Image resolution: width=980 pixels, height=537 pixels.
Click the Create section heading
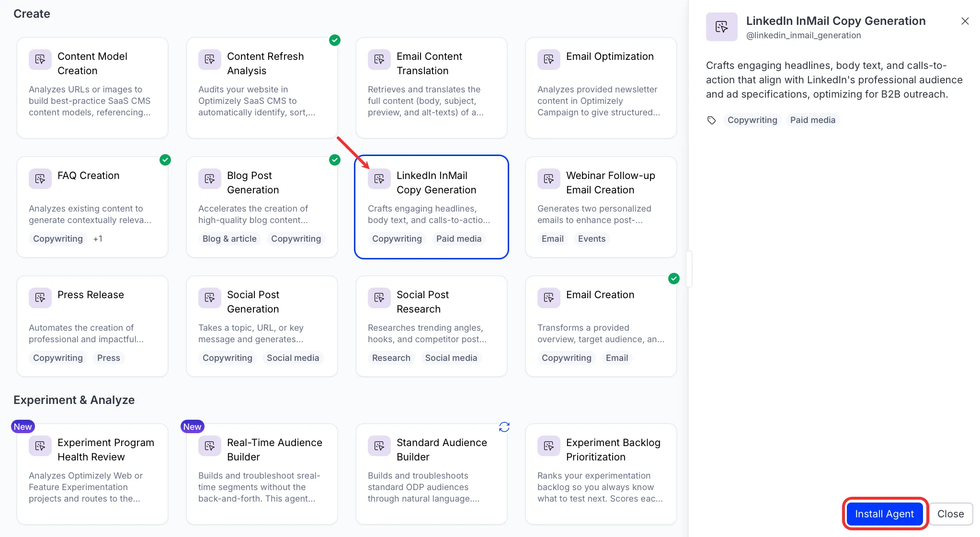pos(32,14)
